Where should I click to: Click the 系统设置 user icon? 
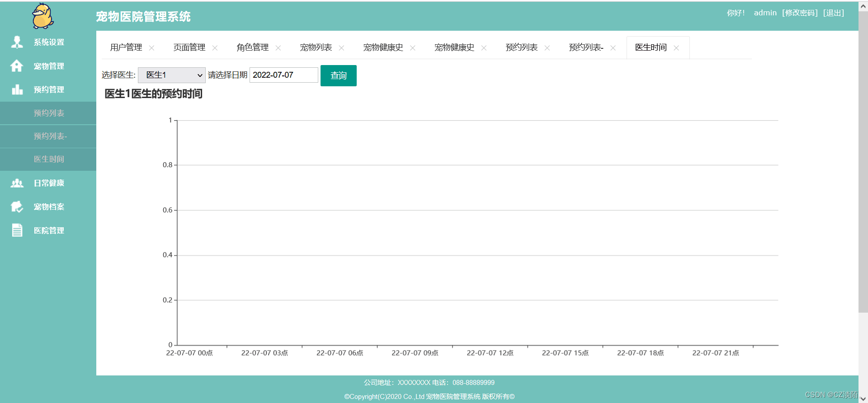[x=17, y=42]
